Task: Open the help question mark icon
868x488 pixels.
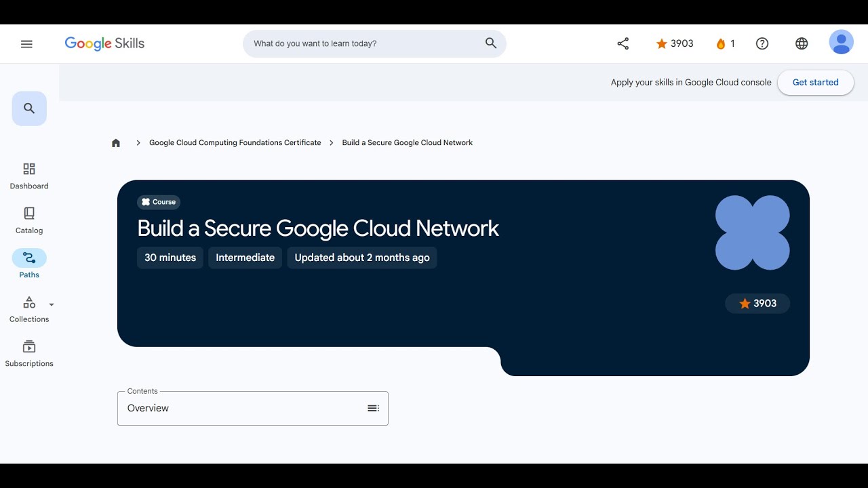Action: (x=762, y=43)
